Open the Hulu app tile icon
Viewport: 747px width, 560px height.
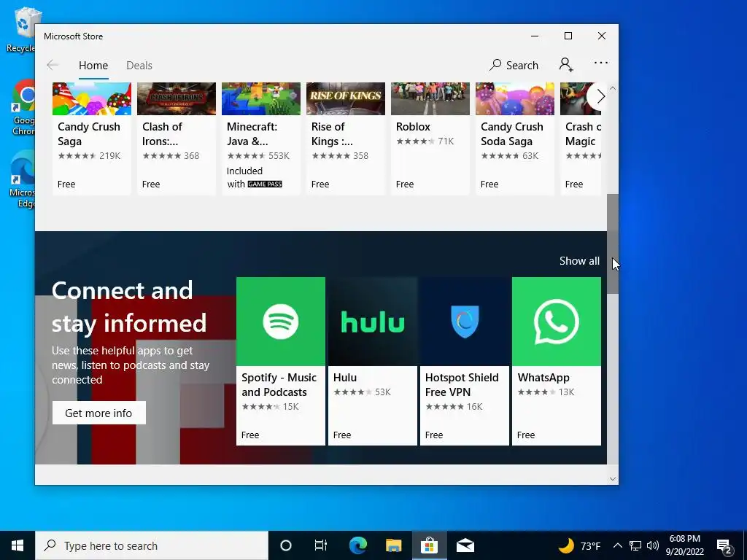click(373, 322)
